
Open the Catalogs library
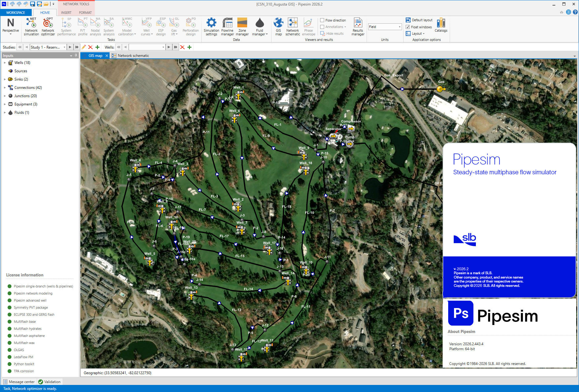[x=441, y=25]
